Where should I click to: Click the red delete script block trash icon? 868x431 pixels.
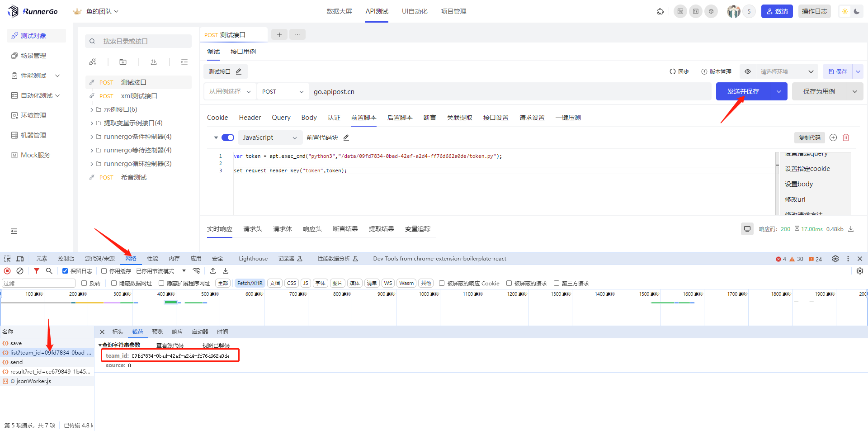pos(846,137)
